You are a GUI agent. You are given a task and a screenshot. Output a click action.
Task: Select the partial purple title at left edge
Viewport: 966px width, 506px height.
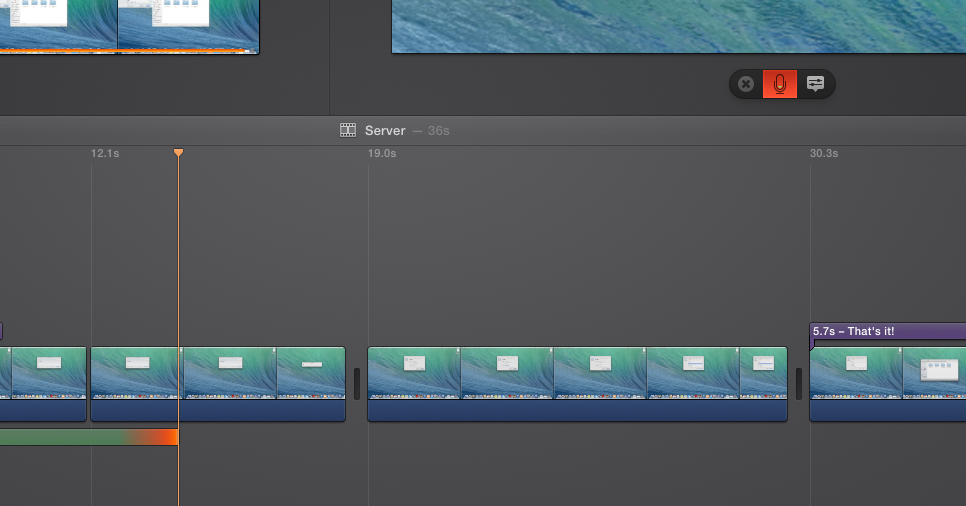coord(1,331)
